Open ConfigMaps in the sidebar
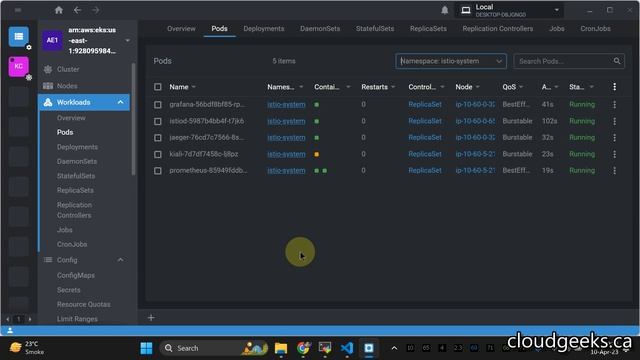Screen dimensions: 640x360 click(x=76, y=276)
